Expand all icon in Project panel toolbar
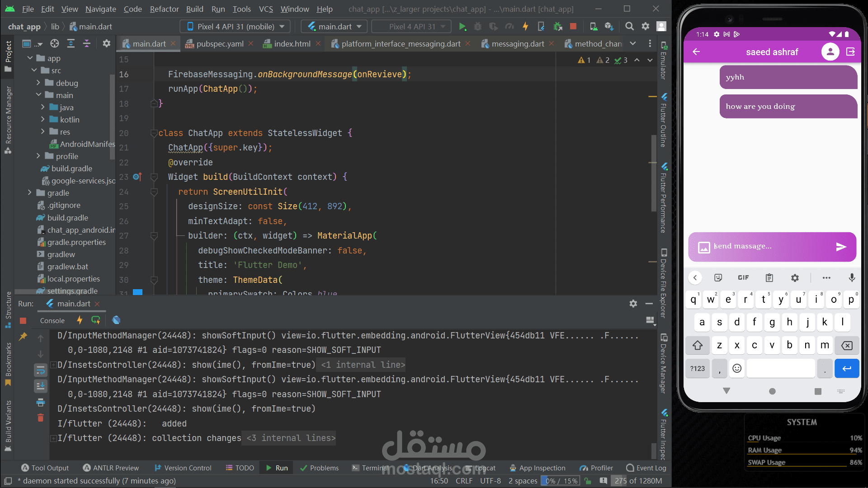This screenshot has width=868, height=488. coord(71,43)
